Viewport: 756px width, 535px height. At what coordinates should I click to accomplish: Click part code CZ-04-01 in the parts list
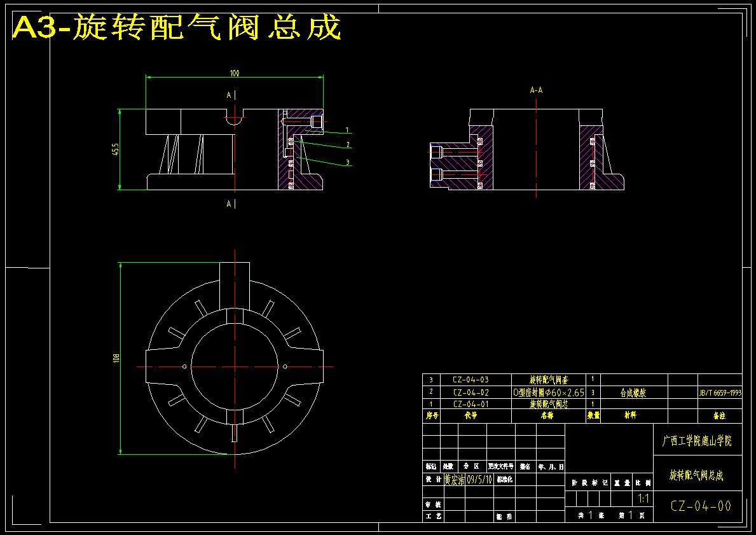click(471, 404)
